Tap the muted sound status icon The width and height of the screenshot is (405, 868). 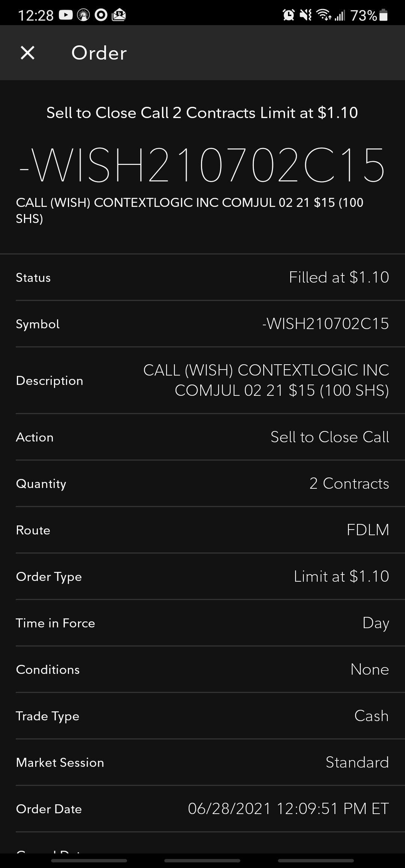306,15
